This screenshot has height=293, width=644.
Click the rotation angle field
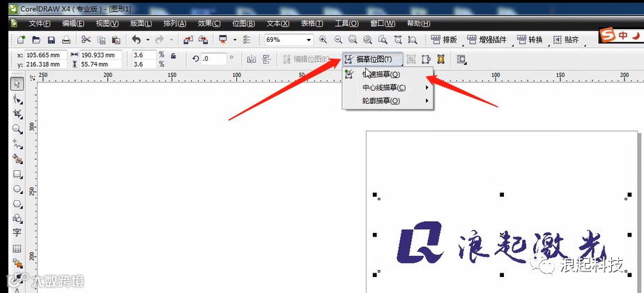point(213,59)
